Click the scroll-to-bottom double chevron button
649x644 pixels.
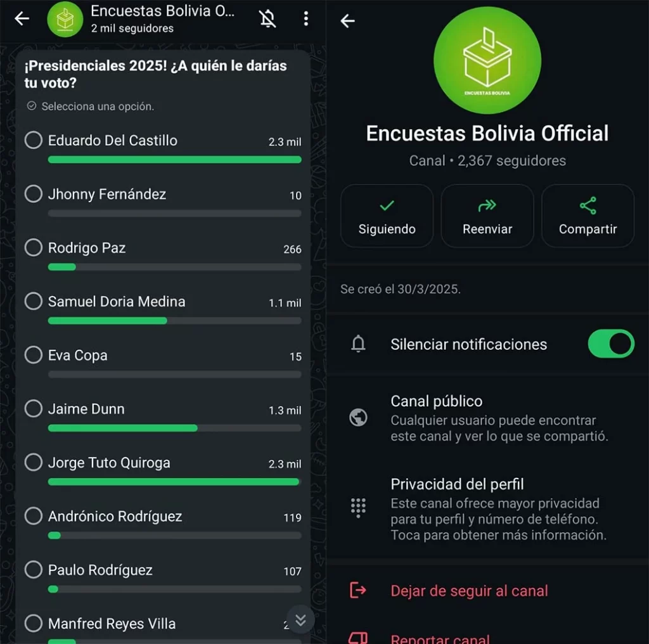click(x=300, y=619)
